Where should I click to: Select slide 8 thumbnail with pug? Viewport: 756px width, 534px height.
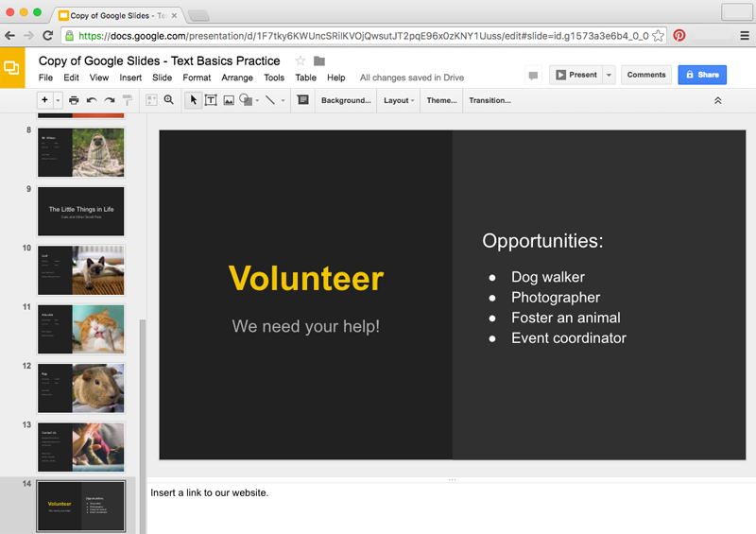pyautogui.click(x=81, y=152)
